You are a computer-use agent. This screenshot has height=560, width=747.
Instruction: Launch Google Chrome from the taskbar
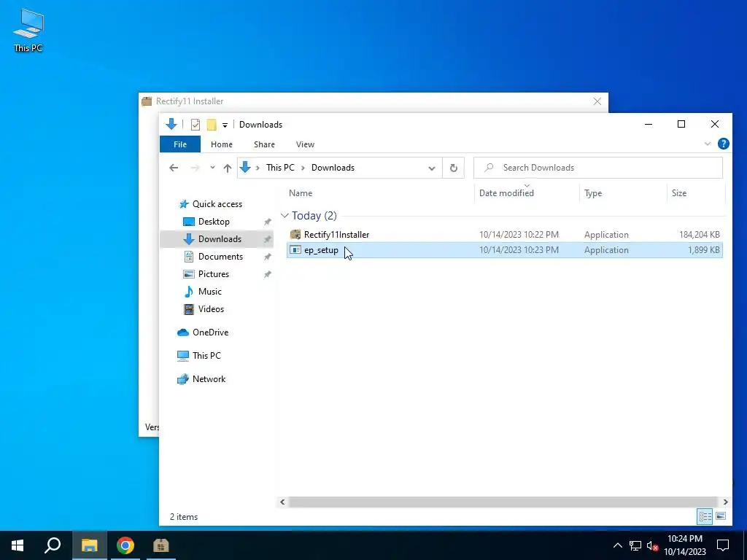click(125, 545)
